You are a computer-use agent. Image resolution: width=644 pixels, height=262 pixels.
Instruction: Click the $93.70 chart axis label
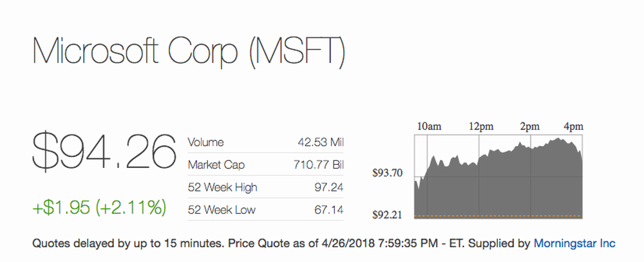click(388, 173)
